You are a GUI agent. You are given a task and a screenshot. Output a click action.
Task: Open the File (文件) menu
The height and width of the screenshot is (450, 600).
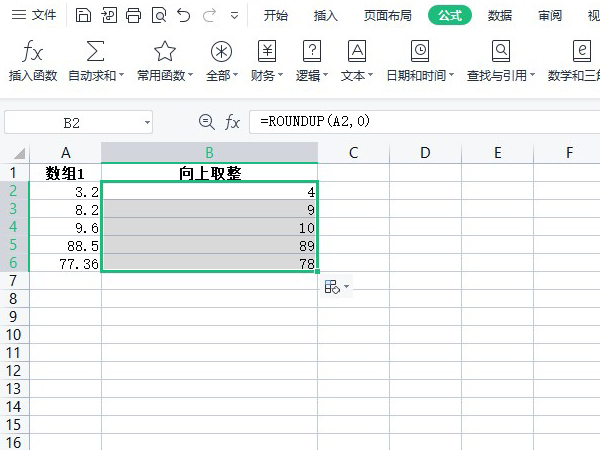pyautogui.click(x=34, y=15)
